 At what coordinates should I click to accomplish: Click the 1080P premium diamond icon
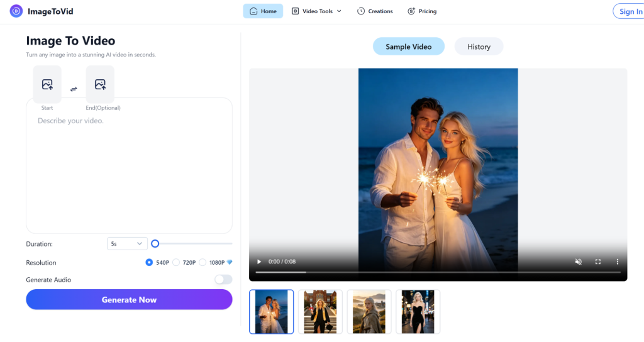tap(230, 262)
